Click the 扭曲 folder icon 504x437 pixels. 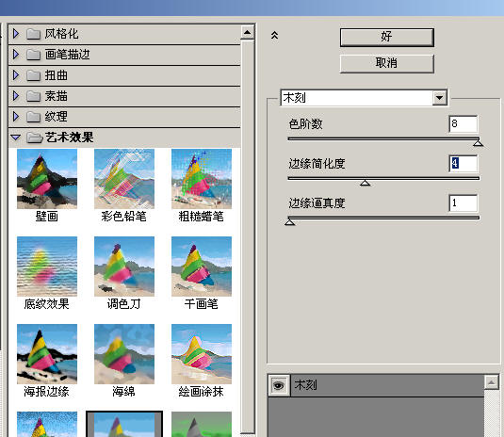coord(33,75)
